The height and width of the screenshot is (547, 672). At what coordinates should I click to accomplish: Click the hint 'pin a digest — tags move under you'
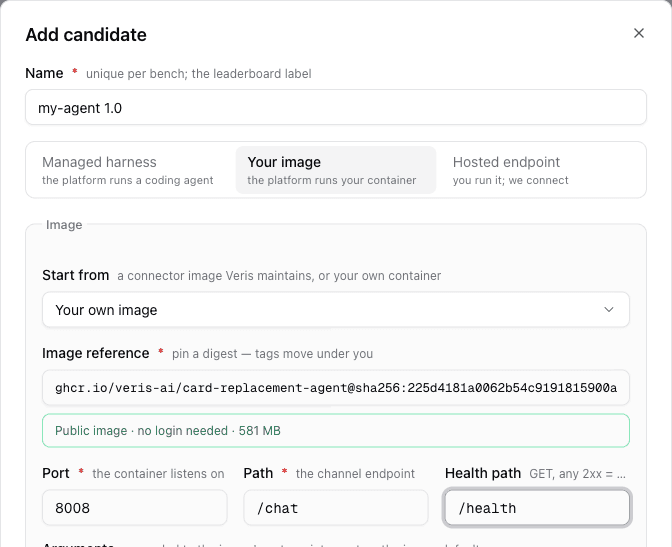pos(272,354)
